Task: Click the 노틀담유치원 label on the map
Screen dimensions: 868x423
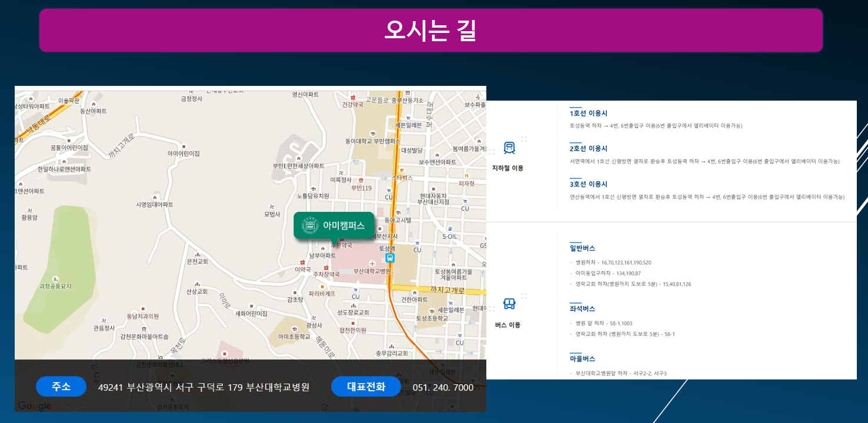Action: pyautogui.click(x=313, y=196)
